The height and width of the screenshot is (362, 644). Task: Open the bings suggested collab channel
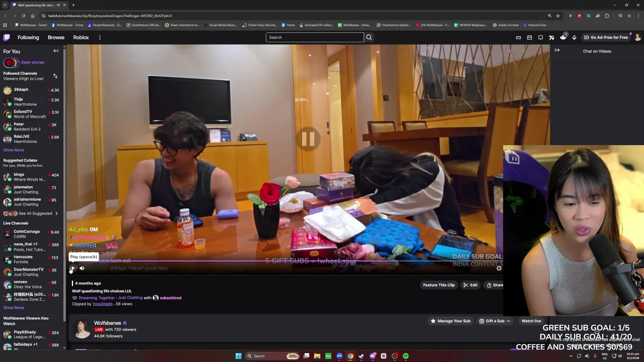tap(31, 177)
